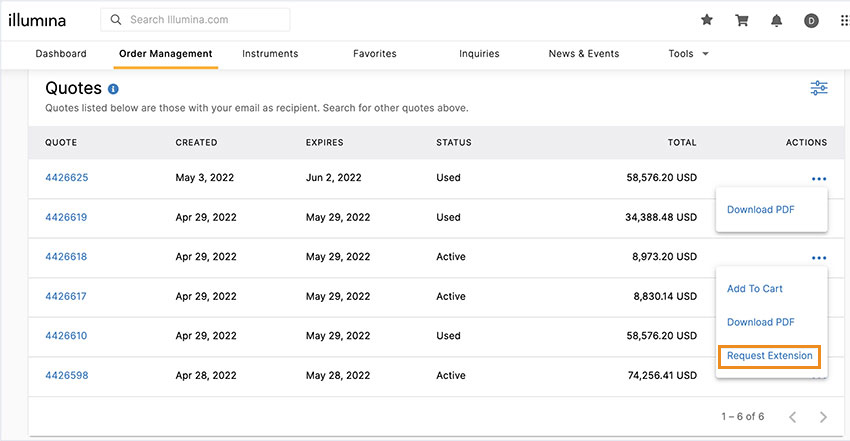The image size is (850, 441).
Task: Select Request Extension from the menu
Action: coord(770,356)
